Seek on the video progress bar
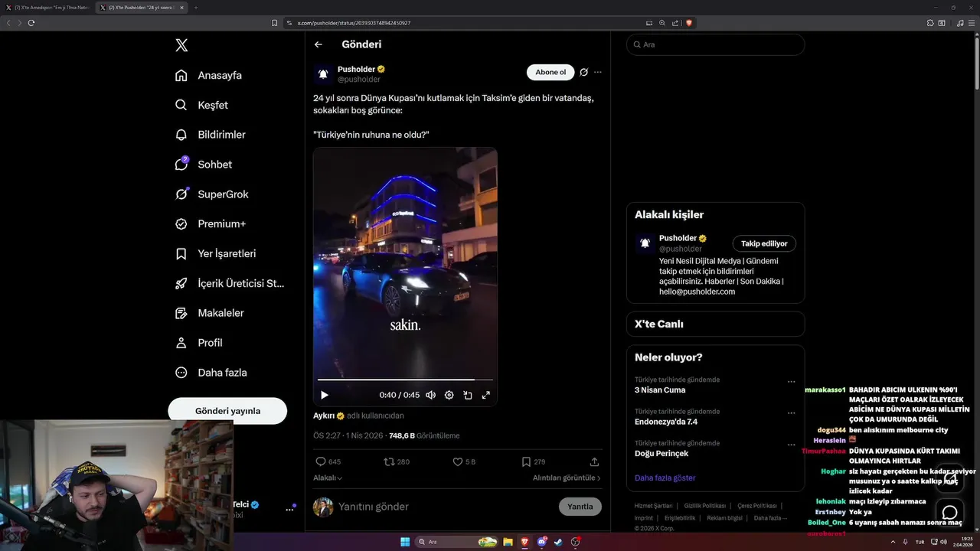Image resolution: width=980 pixels, height=551 pixels. (x=405, y=380)
